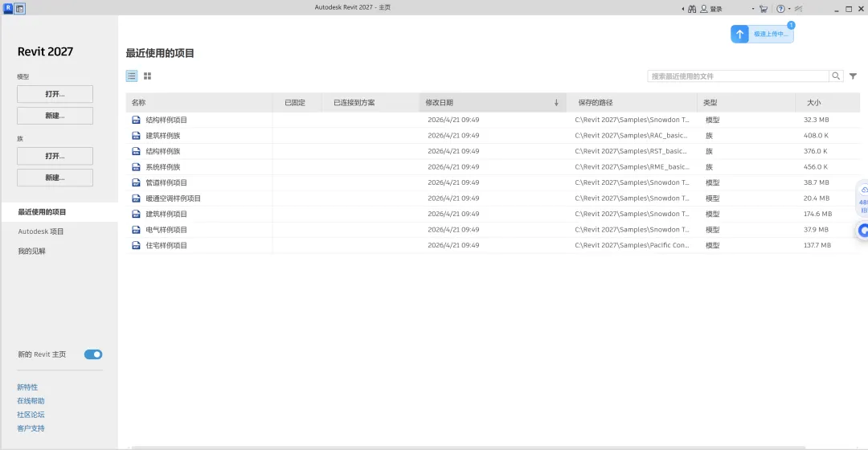
Task: Open the 在线帮助 link
Action: click(x=31, y=401)
